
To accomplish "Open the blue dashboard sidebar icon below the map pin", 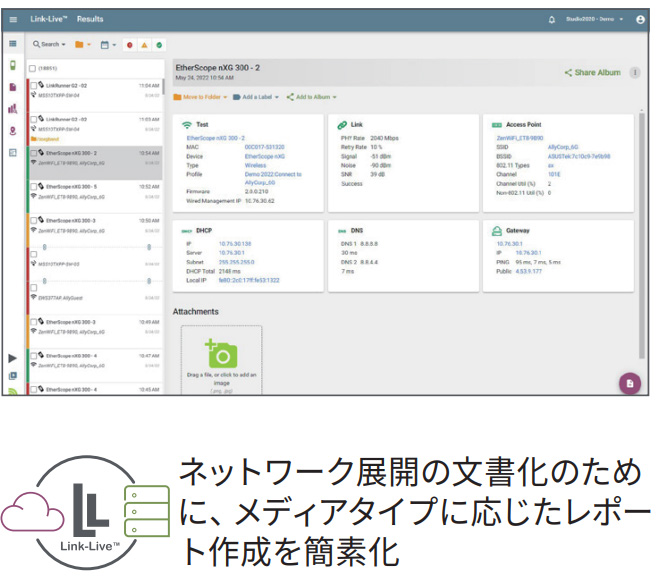I will pyautogui.click(x=13, y=153).
